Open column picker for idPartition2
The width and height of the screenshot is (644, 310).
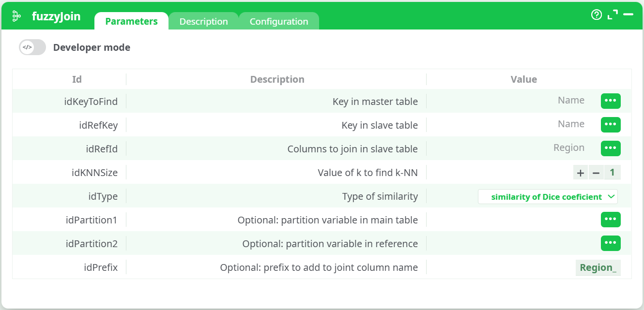[611, 243]
